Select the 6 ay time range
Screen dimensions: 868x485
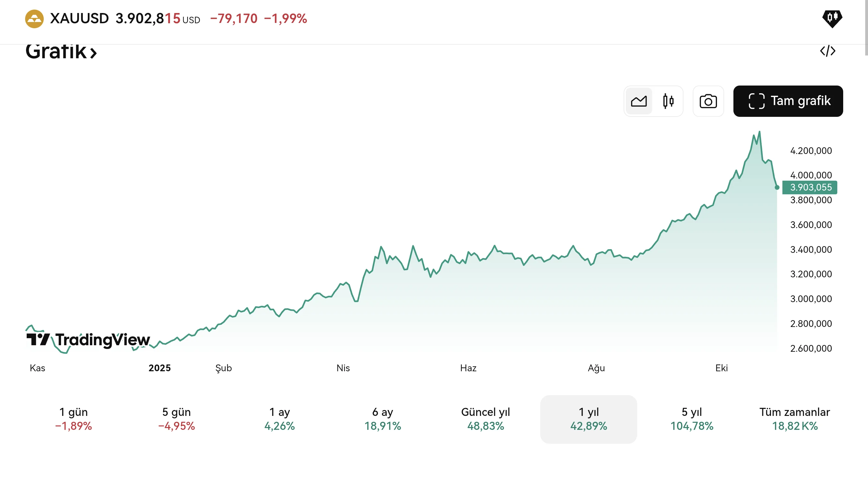click(382, 419)
